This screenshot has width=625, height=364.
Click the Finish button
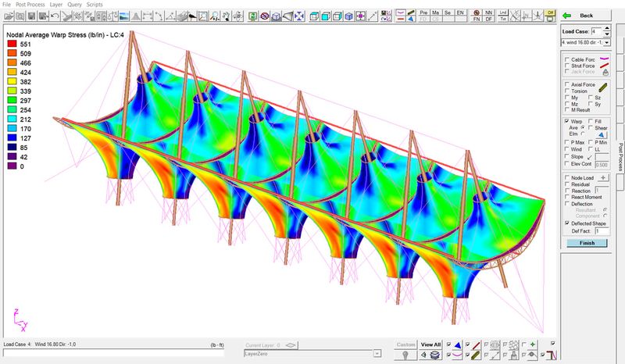(x=587, y=243)
